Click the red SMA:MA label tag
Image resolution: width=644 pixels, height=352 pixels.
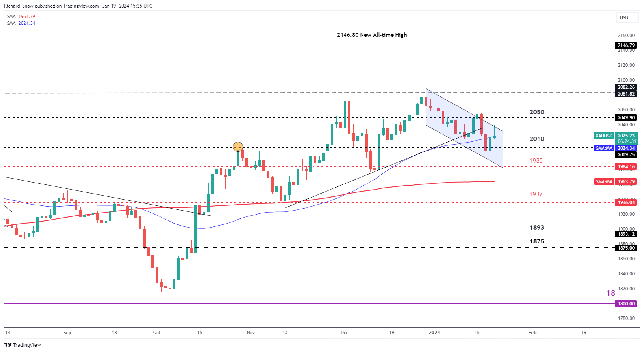pyautogui.click(x=604, y=182)
